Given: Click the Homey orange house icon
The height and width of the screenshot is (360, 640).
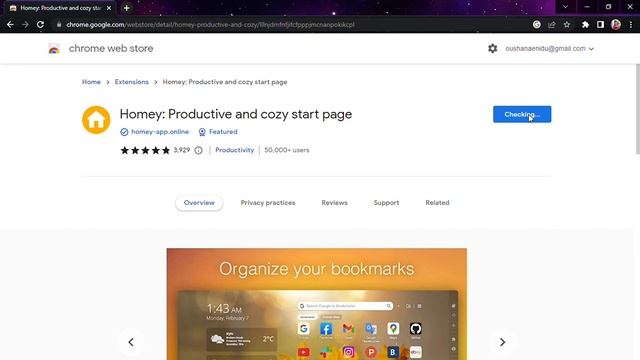Looking at the screenshot, I should 96,120.
